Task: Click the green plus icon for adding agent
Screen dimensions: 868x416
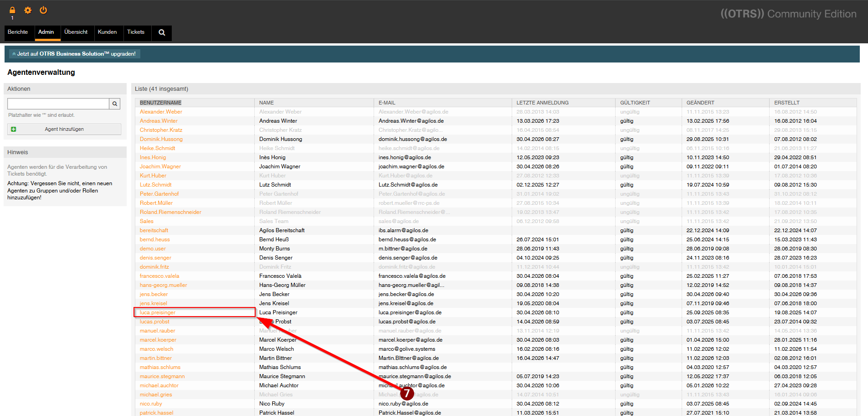Action: coord(13,129)
